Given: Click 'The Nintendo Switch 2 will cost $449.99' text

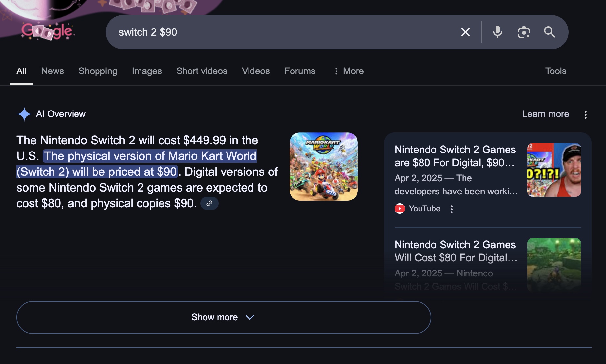Looking at the screenshot, I should pyautogui.click(x=121, y=140).
